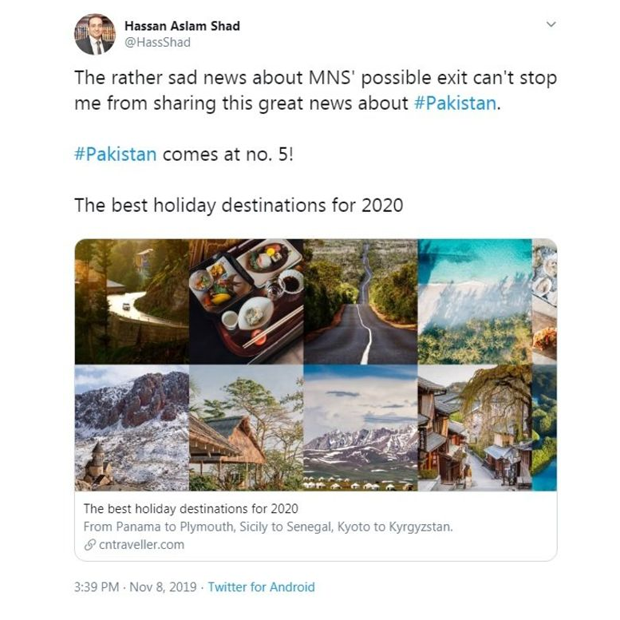The image size is (620, 620).
Task: Click the Kyoto wooden street photo
Action: (474, 428)
